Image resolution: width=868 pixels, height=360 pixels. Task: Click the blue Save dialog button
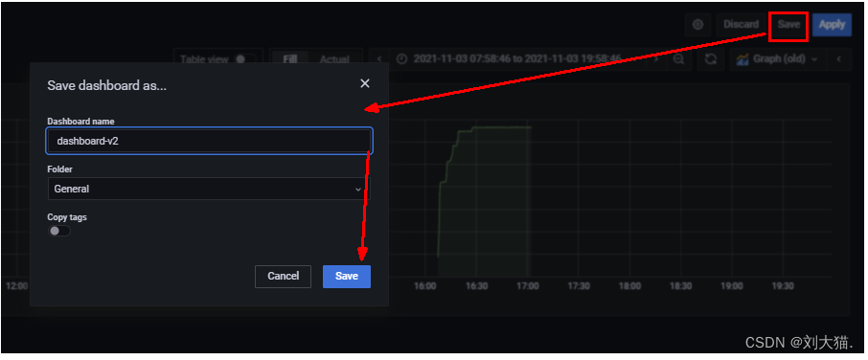pos(347,277)
